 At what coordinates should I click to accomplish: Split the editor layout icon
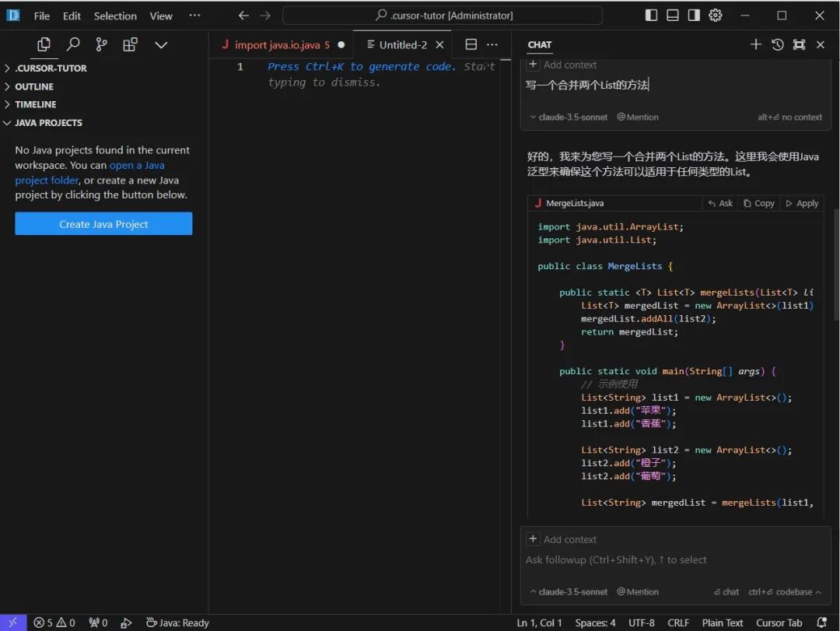coord(471,44)
